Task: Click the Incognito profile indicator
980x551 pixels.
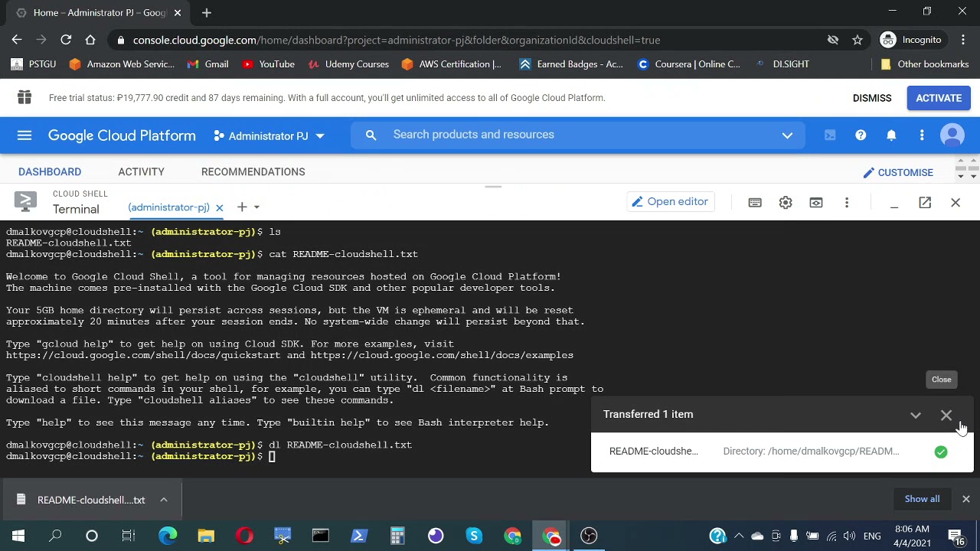Action: click(912, 40)
